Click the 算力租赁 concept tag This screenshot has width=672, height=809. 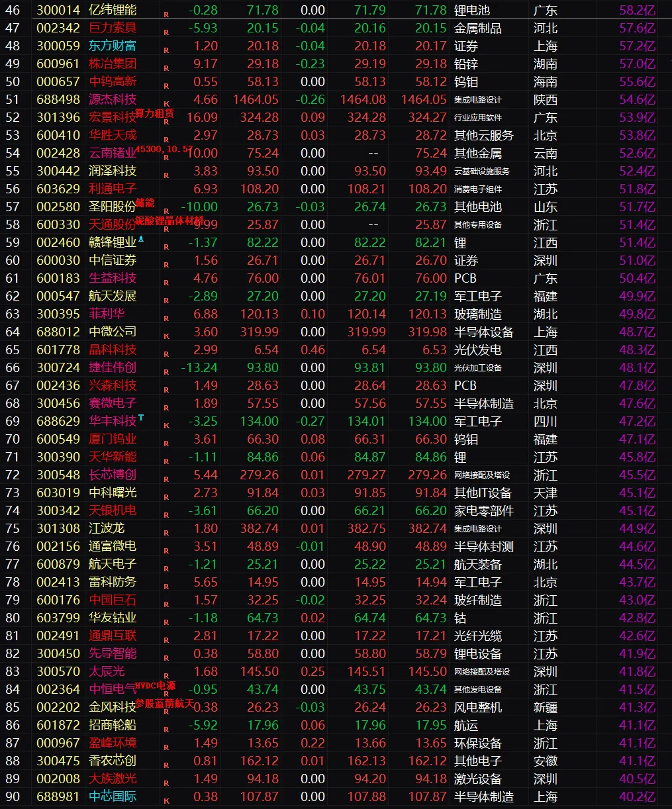pos(155,113)
